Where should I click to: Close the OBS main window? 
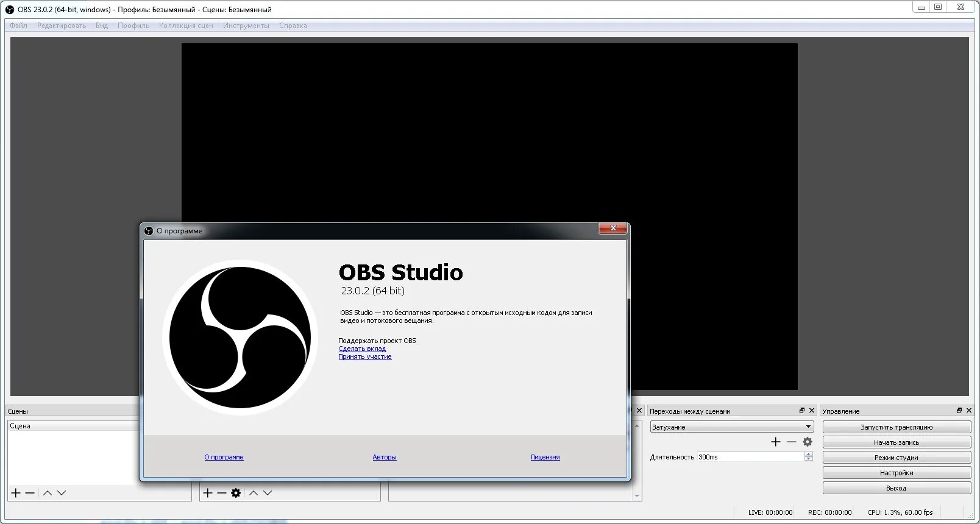pyautogui.click(x=960, y=7)
